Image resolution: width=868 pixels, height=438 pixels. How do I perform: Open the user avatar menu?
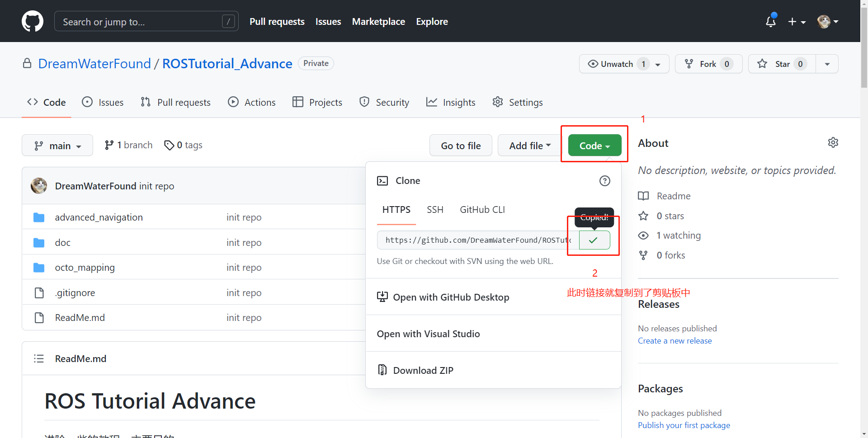(x=828, y=22)
